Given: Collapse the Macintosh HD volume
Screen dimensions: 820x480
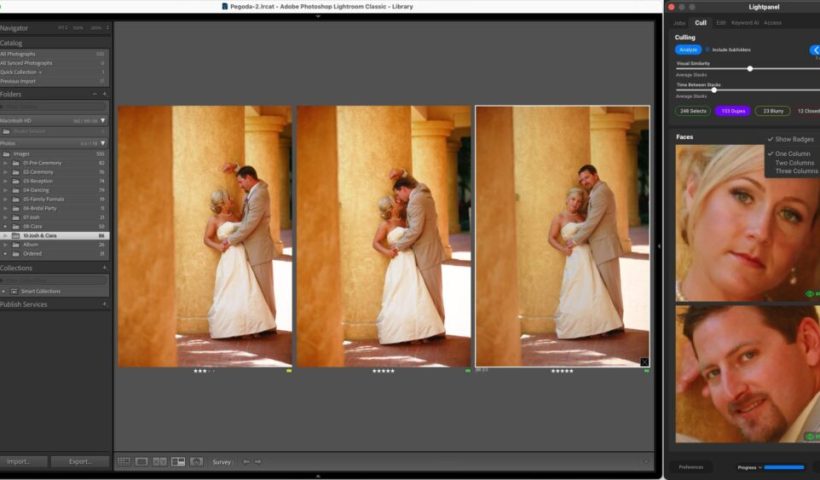Looking at the screenshot, I should (102, 120).
